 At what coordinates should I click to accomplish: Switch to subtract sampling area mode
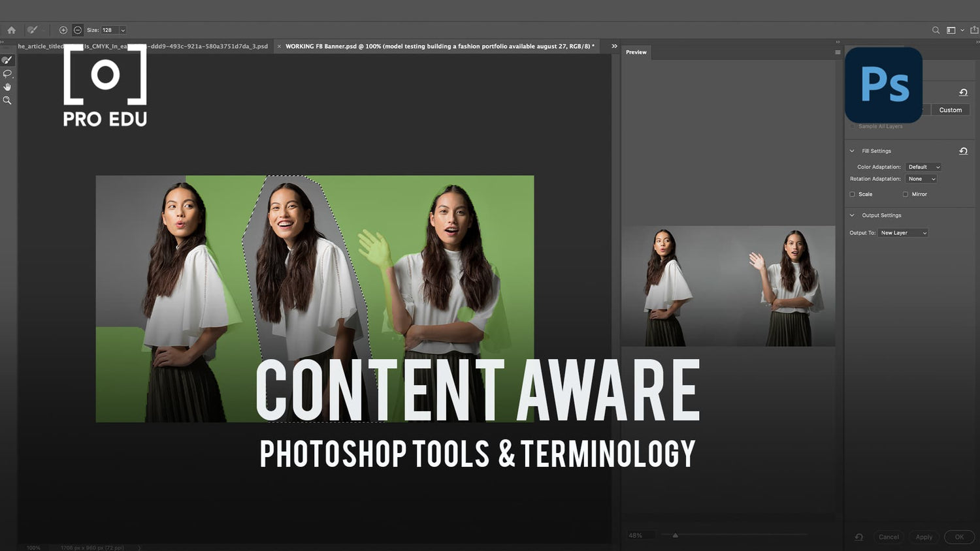coord(77,29)
